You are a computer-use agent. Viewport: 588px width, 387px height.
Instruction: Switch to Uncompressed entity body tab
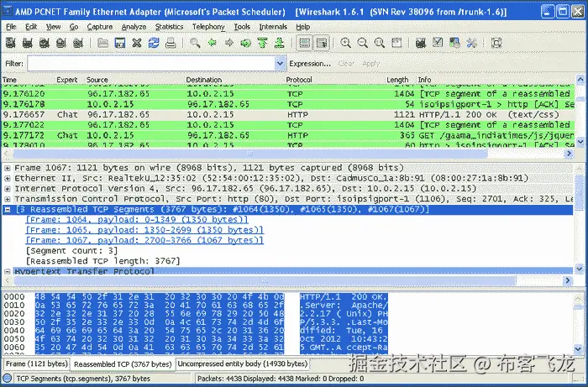click(243, 363)
